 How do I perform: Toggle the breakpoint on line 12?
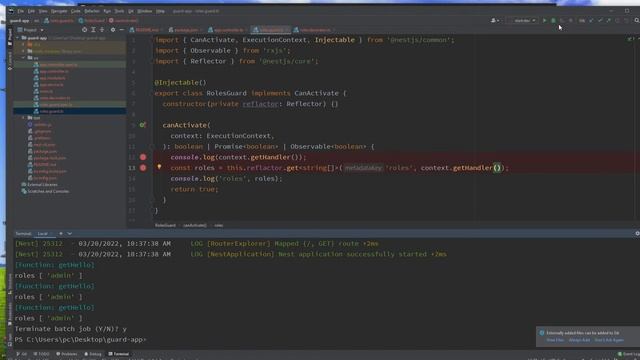143,157
